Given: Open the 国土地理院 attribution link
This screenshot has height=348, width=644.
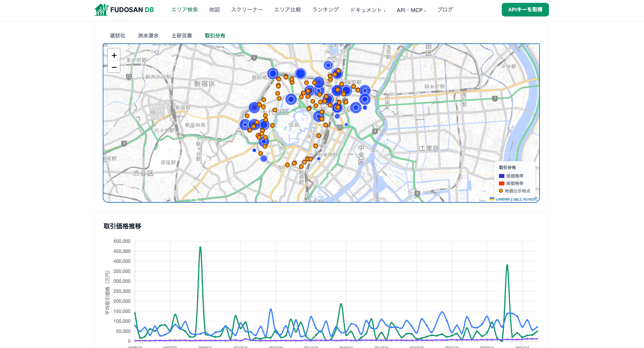Looking at the screenshot, I should tap(525, 199).
